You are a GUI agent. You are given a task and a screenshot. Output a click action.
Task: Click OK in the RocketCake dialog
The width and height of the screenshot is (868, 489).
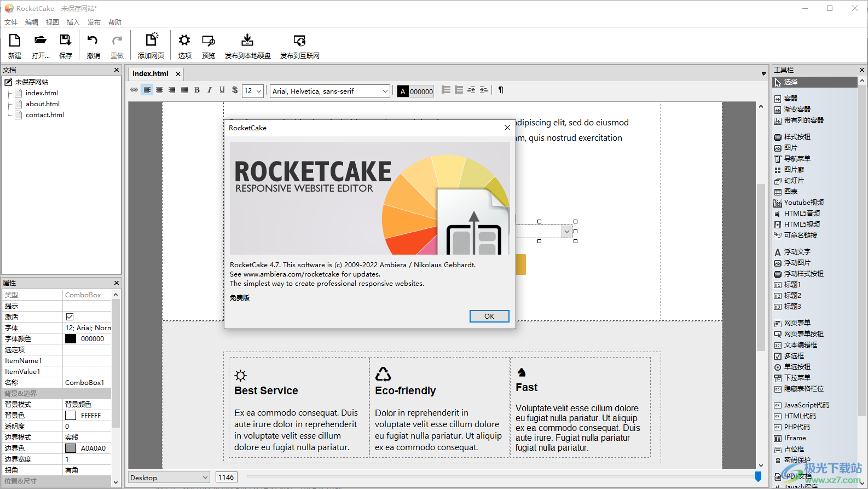[x=489, y=317]
